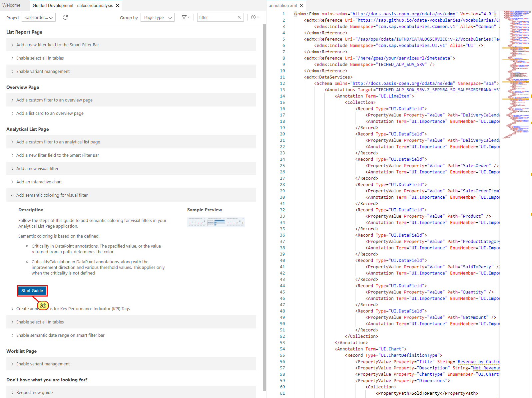This screenshot has height=398, width=532.
Task: Click line number 14 in the editor gutter
Action: pyautogui.click(x=282, y=96)
